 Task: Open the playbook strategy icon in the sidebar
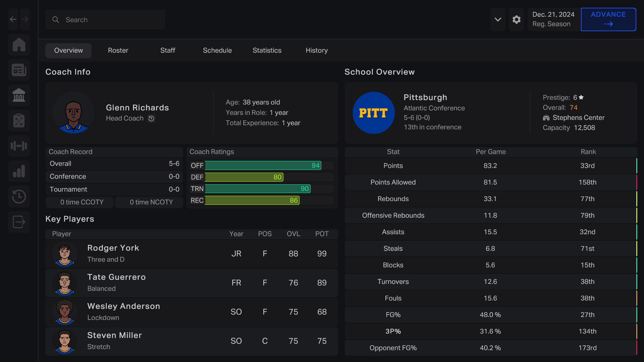19,120
